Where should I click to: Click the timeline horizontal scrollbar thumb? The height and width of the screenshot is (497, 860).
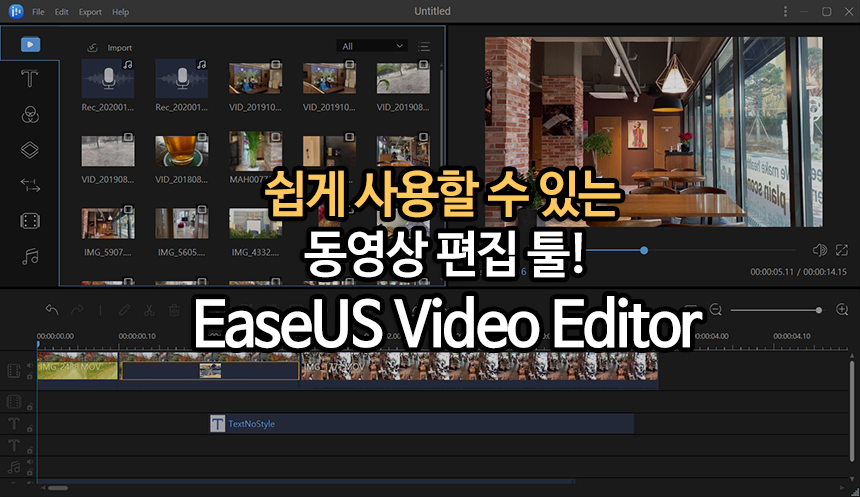(58, 488)
